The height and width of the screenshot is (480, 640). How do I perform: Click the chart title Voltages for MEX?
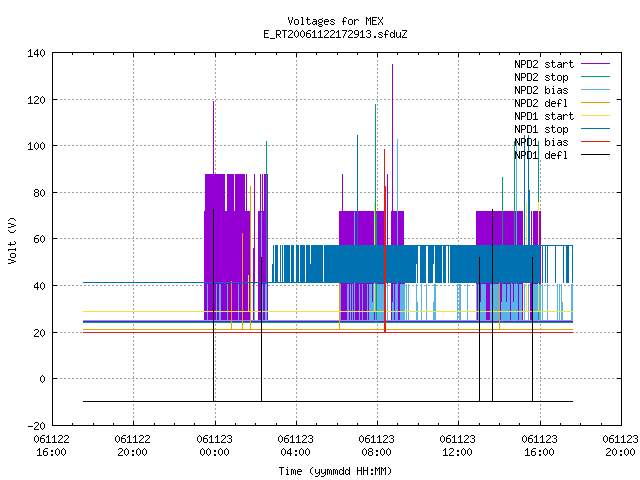(x=335, y=21)
